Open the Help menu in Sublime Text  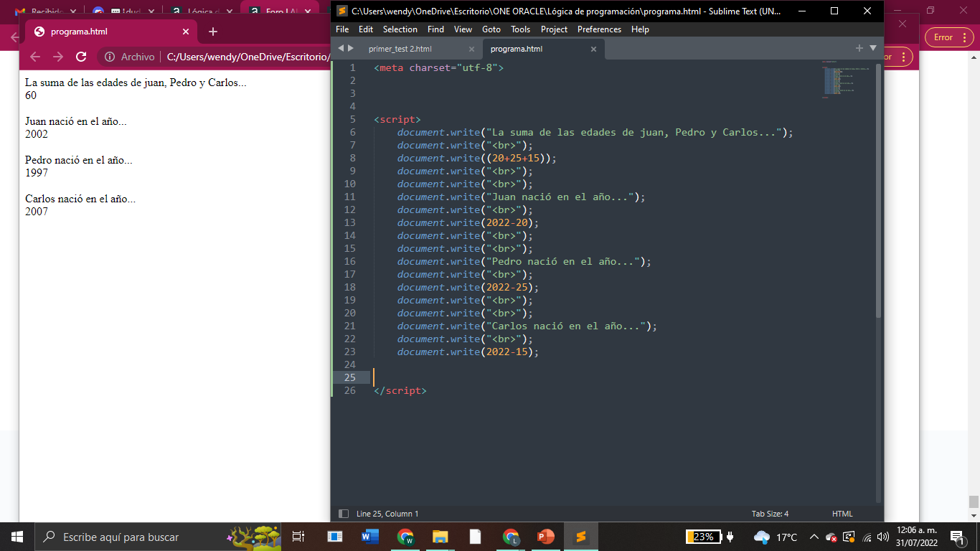coord(640,29)
